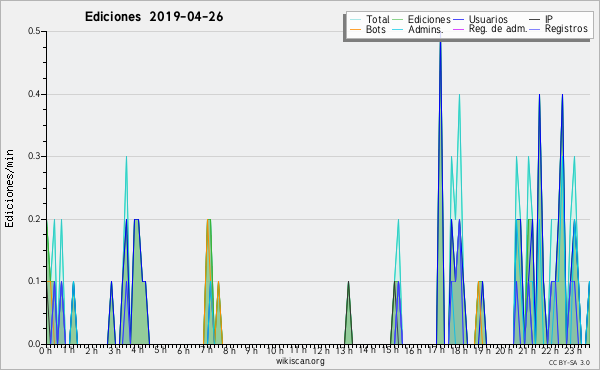This screenshot has height=370, width=600.
Task: Click the 0.0 y-axis value
Action: point(34,344)
